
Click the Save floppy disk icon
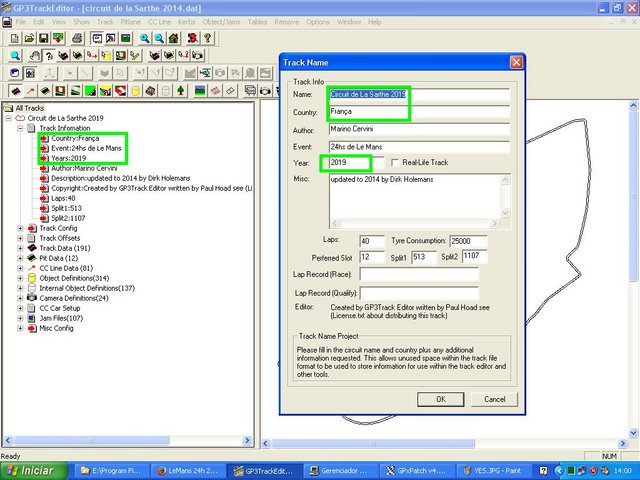(x=44, y=38)
